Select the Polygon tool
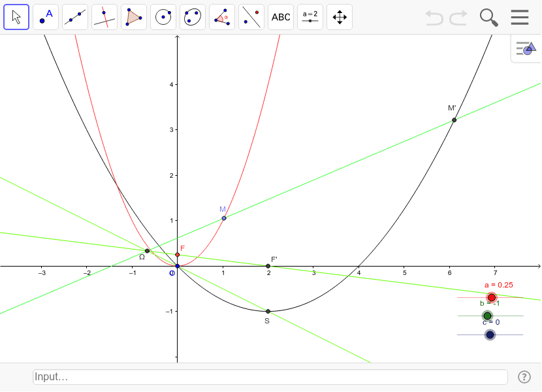Viewport: 542px width, 392px height. [x=134, y=17]
